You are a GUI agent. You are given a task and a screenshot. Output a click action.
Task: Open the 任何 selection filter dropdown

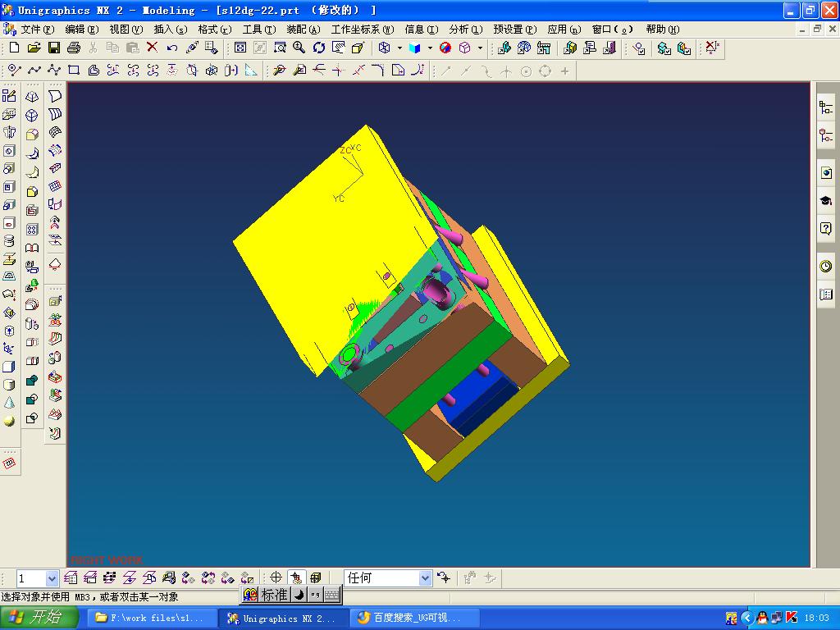pyautogui.click(x=425, y=578)
